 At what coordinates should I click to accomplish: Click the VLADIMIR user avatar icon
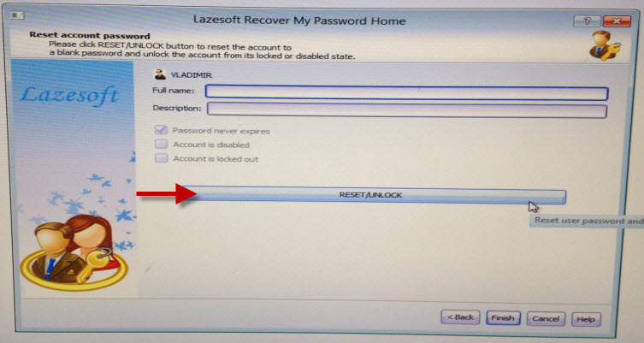[160, 74]
